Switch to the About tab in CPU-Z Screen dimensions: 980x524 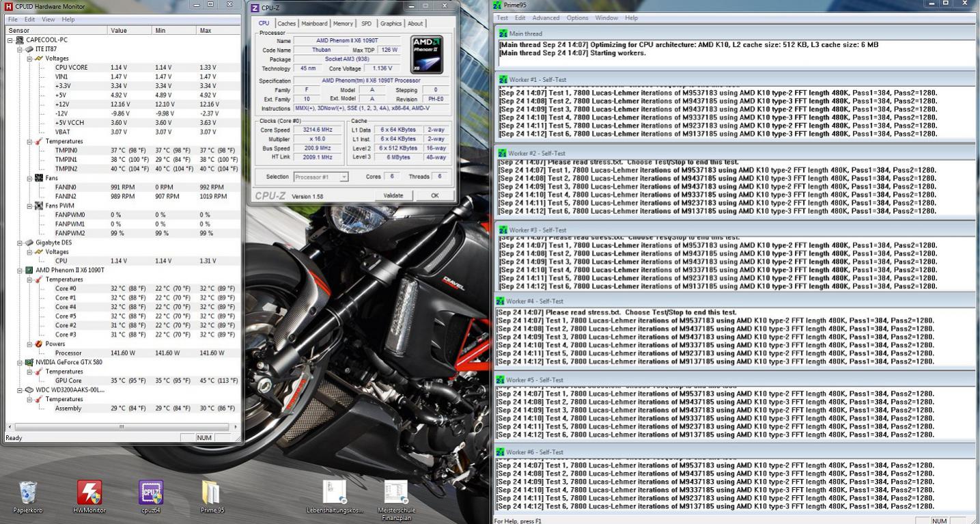(415, 23)
